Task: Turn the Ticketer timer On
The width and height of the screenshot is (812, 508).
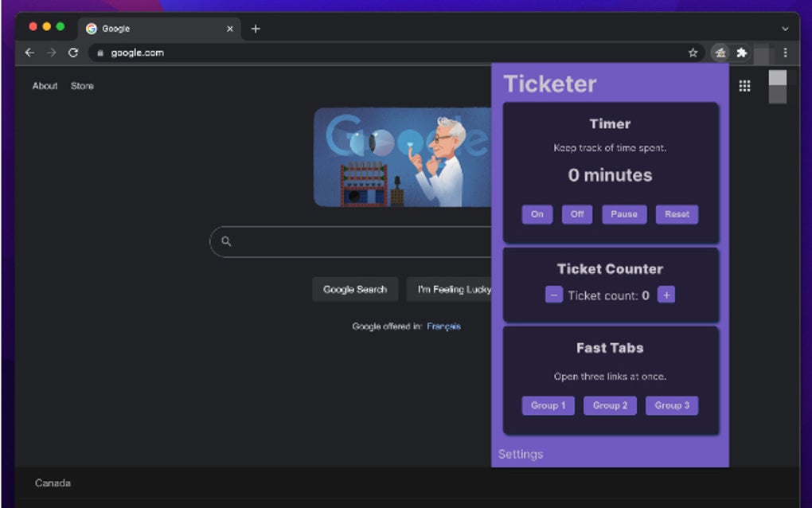Action: coord(537,214)
